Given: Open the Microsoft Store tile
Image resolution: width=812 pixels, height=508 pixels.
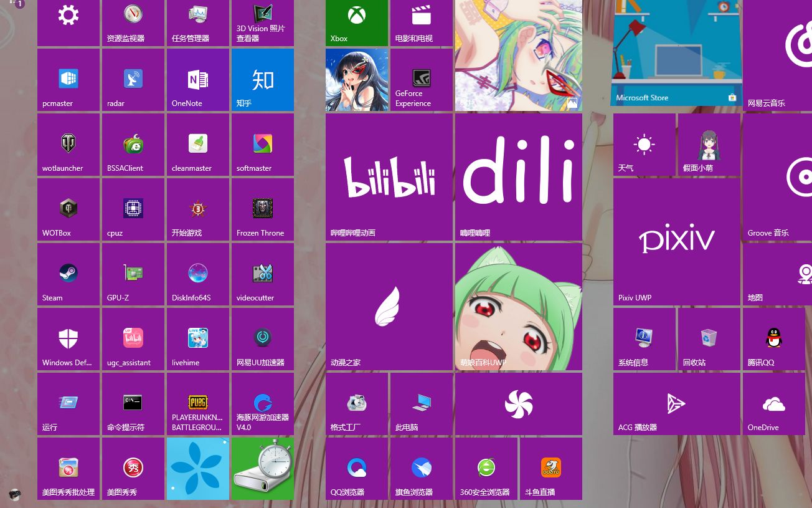Looking at the screenshot, I should click(677, 53).
